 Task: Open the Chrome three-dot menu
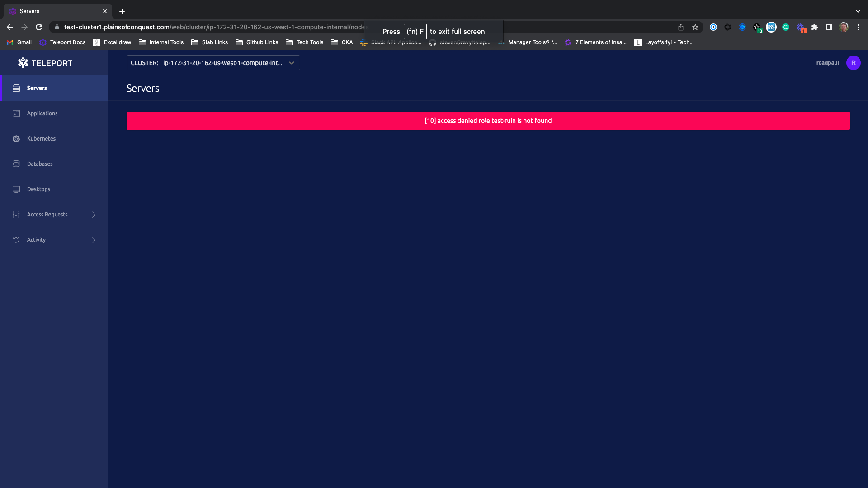859,27
